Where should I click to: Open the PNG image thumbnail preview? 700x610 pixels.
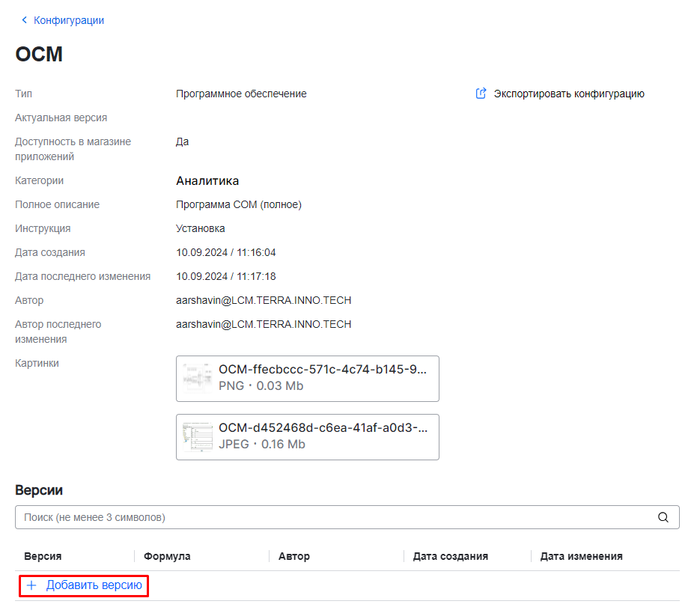[198, 379]
